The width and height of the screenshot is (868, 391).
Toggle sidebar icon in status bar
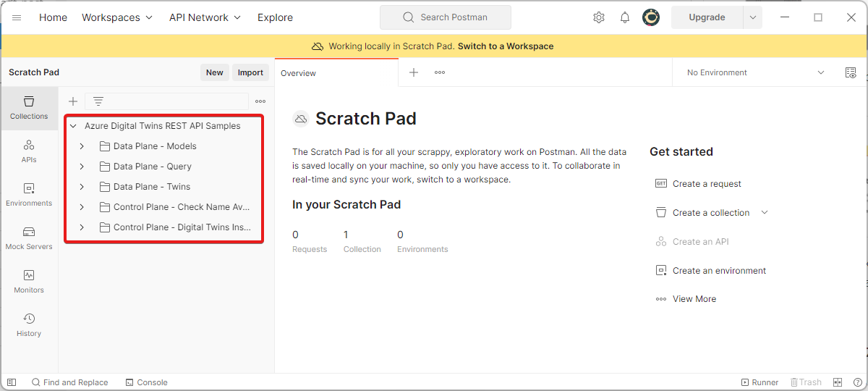point(12,382)
